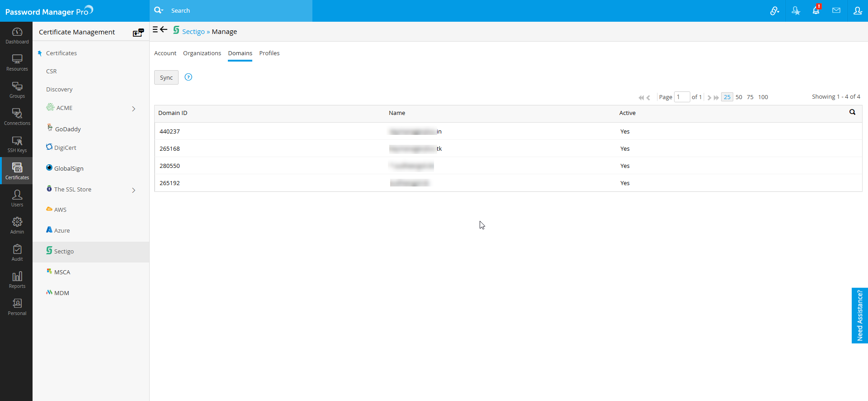Open the table search magnifier icon

point(852,112)
